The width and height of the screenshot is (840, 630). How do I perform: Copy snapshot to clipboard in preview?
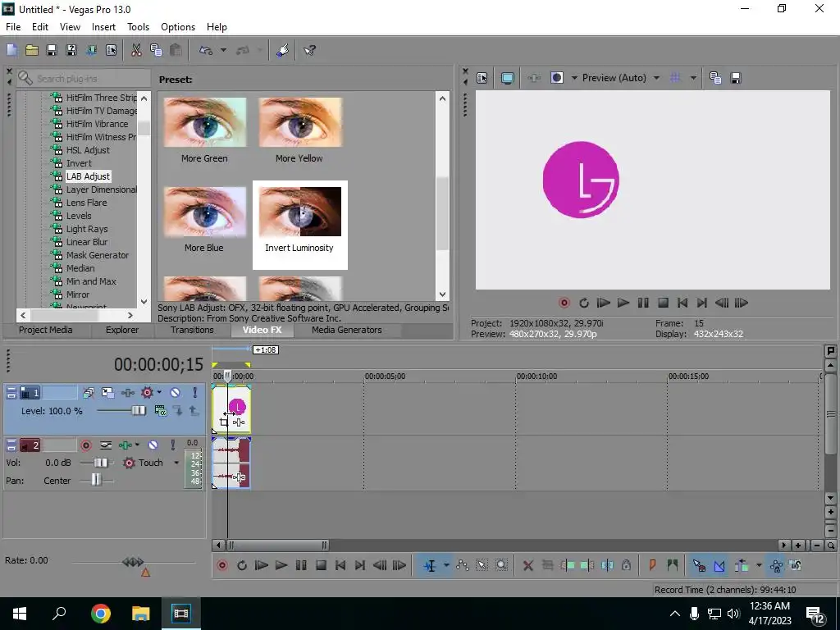[715, 78]
